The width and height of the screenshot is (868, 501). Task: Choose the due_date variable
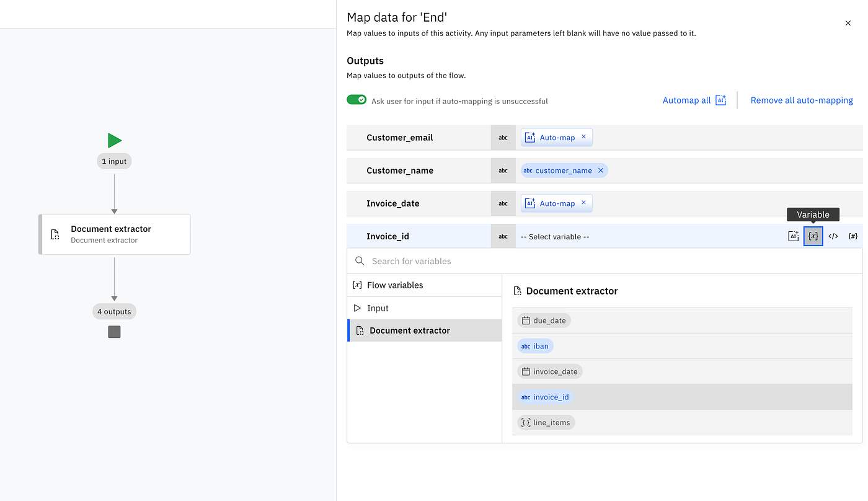544,321
